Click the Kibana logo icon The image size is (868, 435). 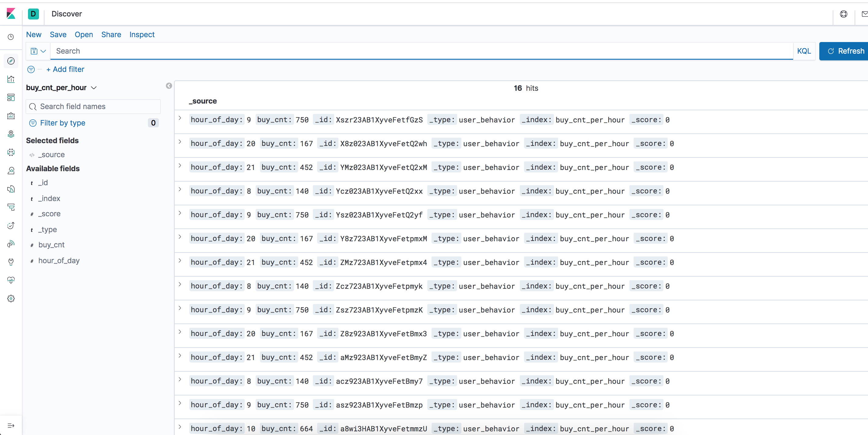click(11, 13)
